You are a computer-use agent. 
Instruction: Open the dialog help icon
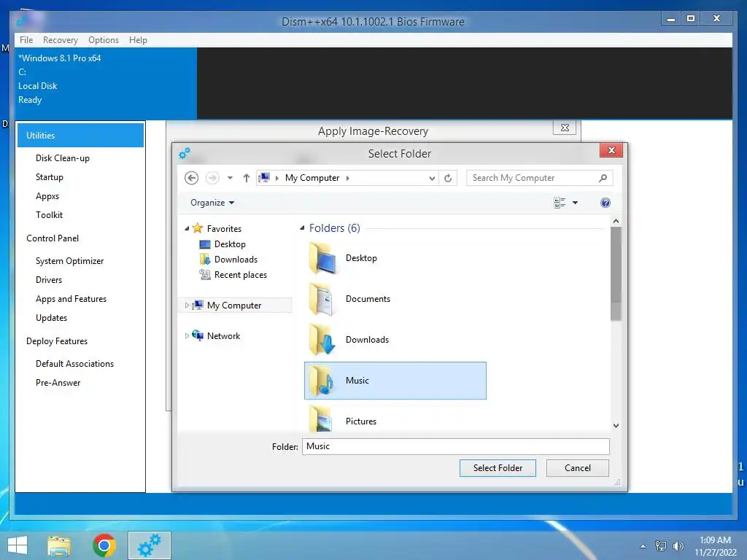coord(605,203)
